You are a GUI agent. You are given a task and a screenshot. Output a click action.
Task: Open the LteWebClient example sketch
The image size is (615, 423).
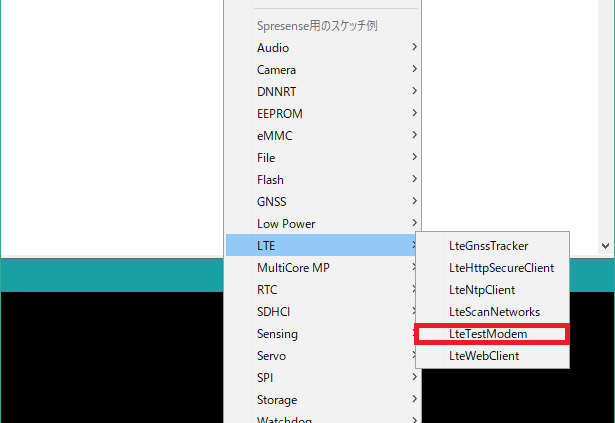(x=492, y=355)
